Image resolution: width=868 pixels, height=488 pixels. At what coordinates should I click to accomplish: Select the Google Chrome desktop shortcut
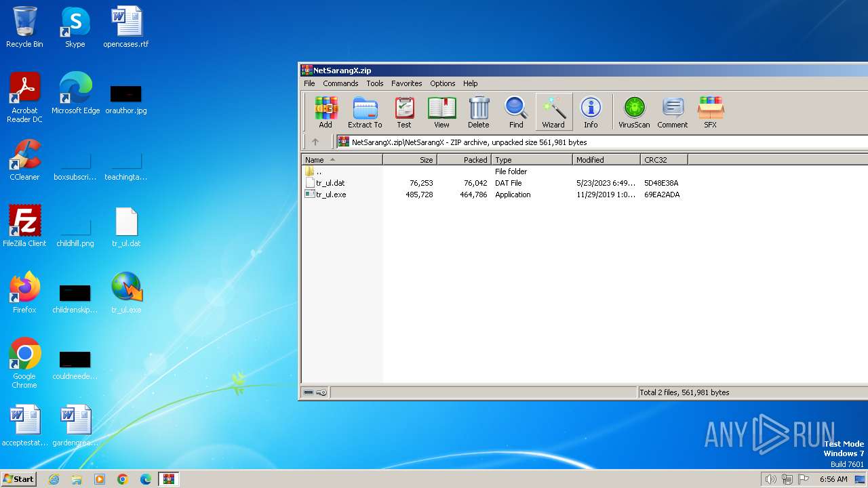[24, 363]
